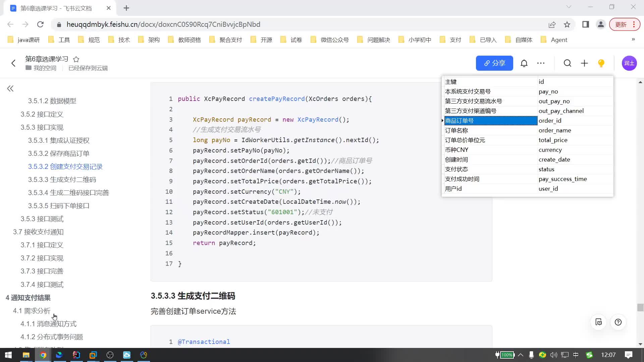Open File Explorer from taskbar
This screenshot has width=644, height=362.
(26, 355)
